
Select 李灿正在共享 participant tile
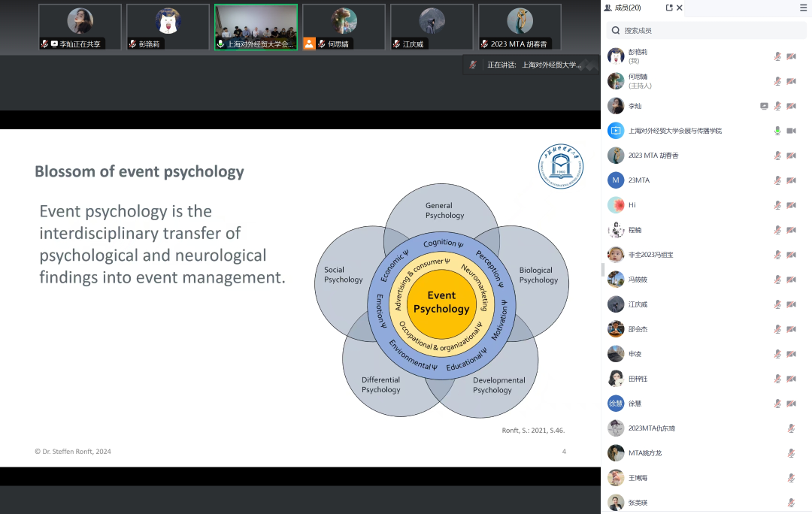coord(80,26)
